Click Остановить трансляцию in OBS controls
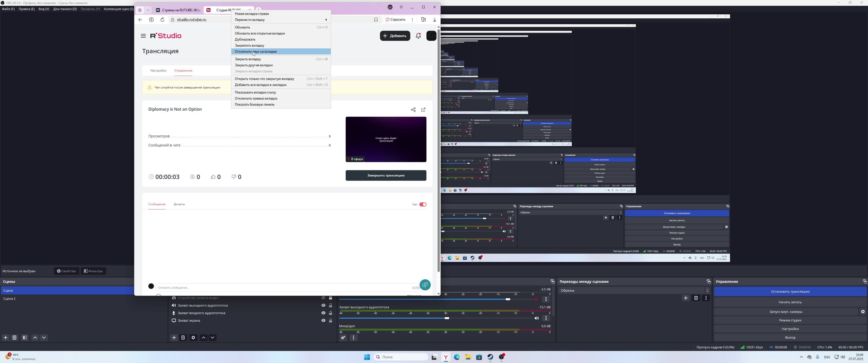This screenshot has width=868, height=363. 790,292
